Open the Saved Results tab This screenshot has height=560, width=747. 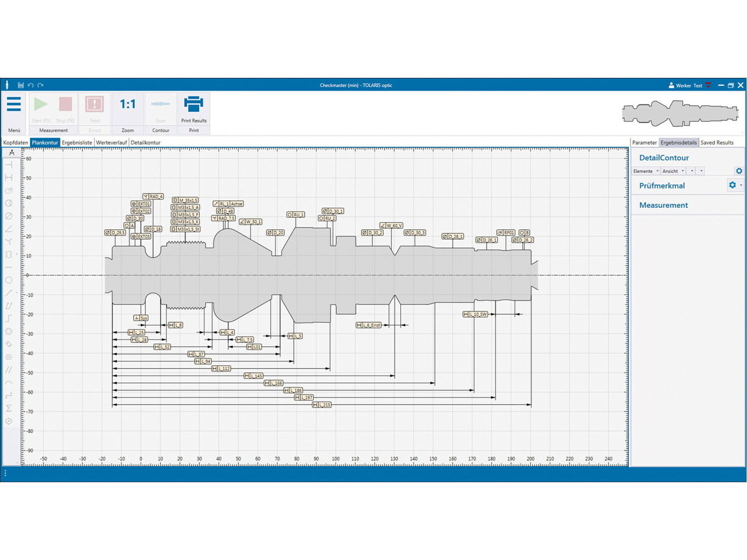pyautogui.click(x=716, y=142)
